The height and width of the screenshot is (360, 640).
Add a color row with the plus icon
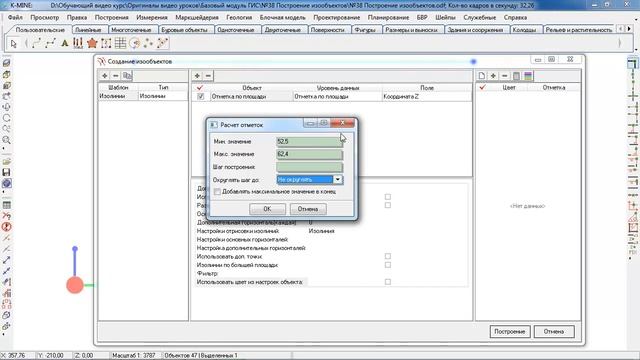click(x=493, y=76)
